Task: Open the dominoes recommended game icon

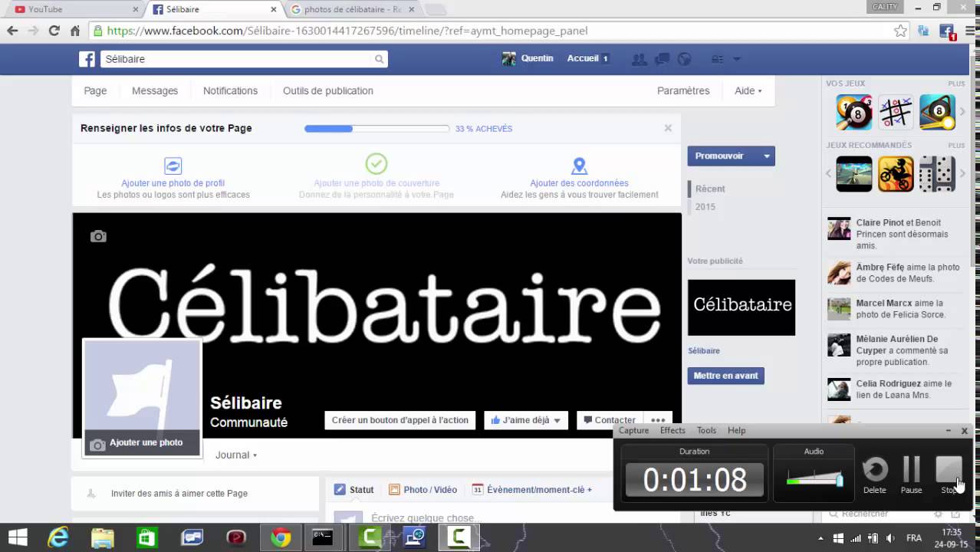Action: pyautogui.click(x=937, y=174)
